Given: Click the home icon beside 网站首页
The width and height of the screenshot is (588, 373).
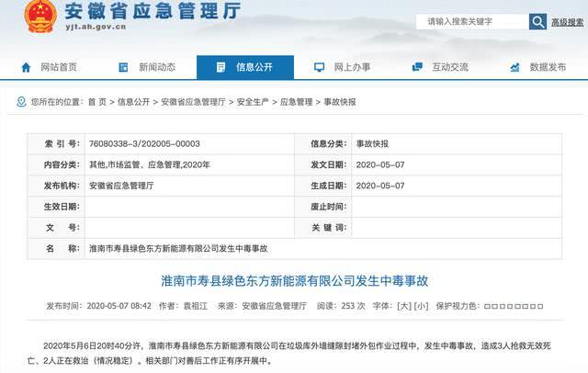Looking at the screenshot, I should (x=26, y=67).
